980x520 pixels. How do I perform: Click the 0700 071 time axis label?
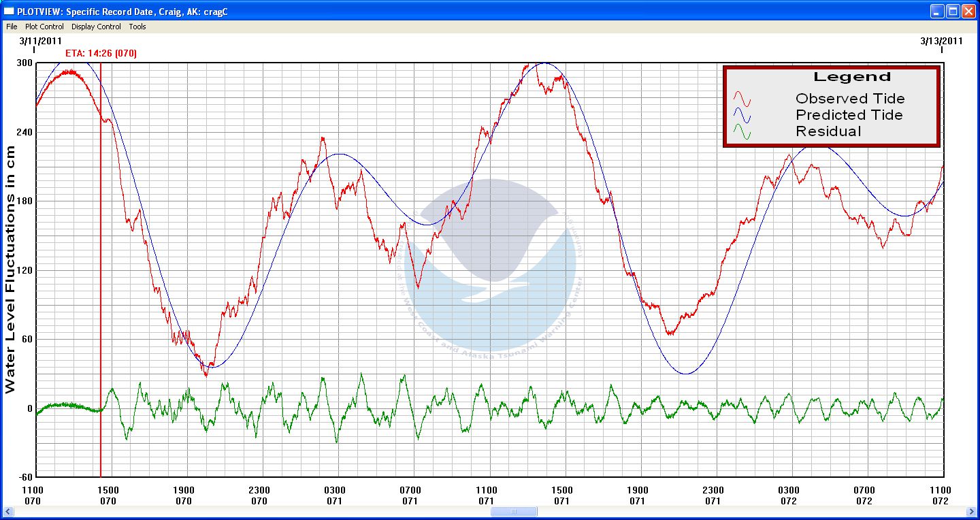pos(410,495)
